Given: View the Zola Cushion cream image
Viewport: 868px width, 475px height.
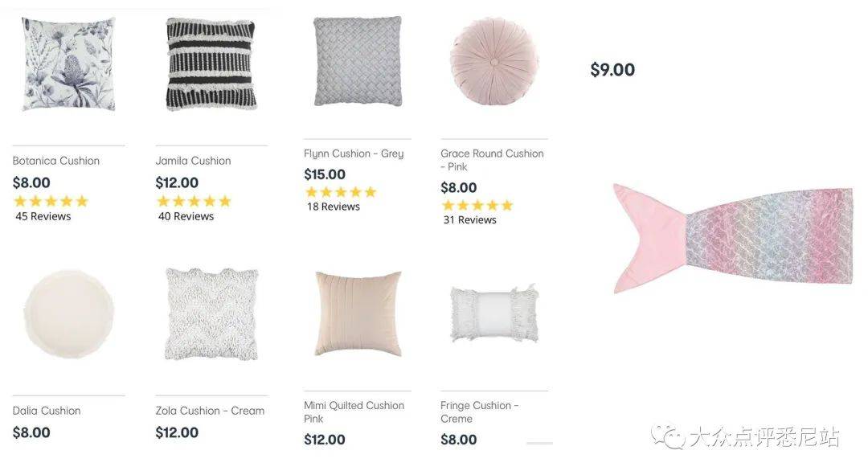Looking at the screenshot, I should [211, 314].
